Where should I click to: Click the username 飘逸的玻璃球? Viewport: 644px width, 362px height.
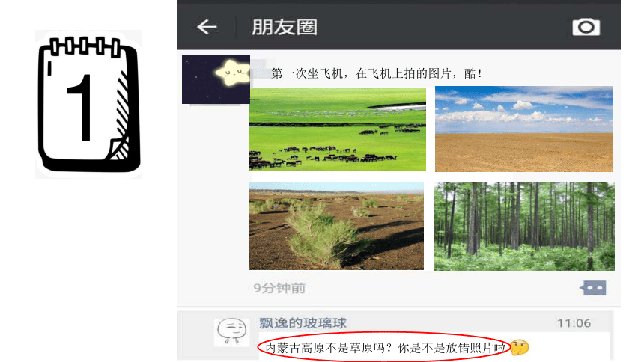(303, 323)
